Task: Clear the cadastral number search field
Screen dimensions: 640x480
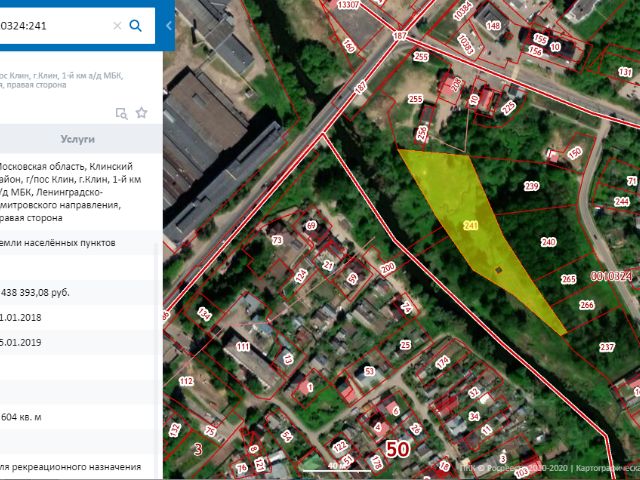Action: (117, 25)
